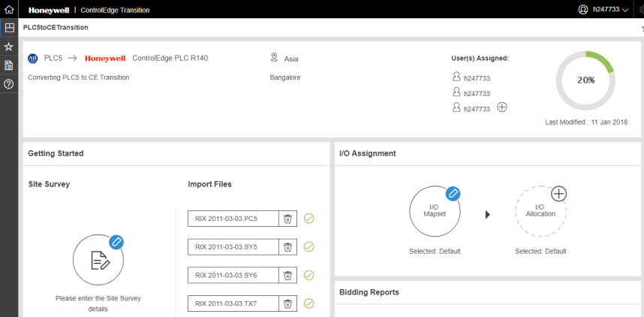Screen dimensions: 644x317
Task: Click the ControlEdge PLC R140 label
Action: [x=170, y=58]
